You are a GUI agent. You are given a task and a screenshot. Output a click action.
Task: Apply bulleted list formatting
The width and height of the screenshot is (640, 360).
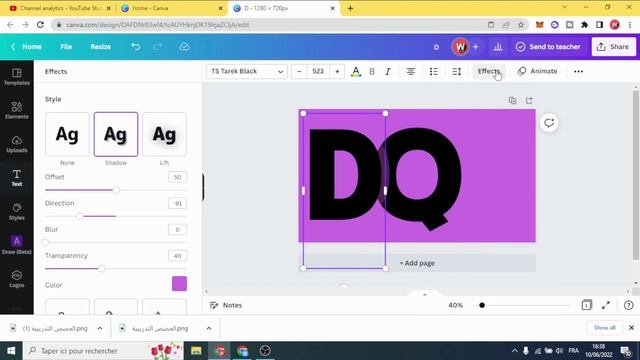tap(433, 71)
